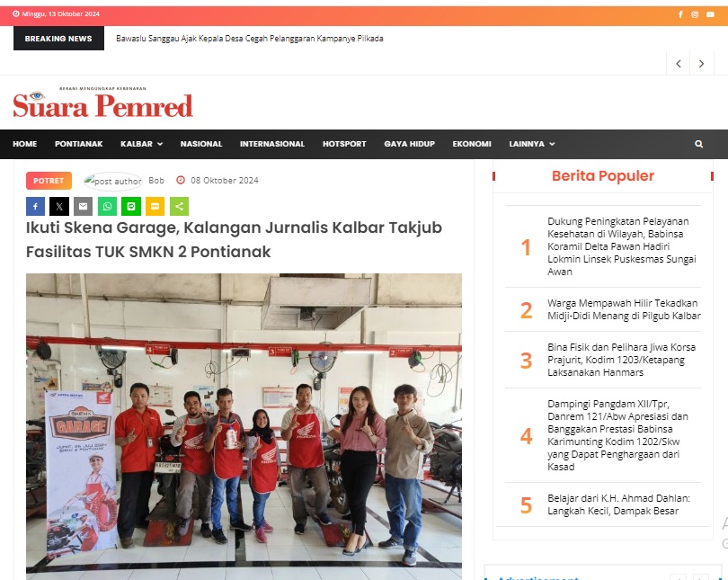
Task: Show next breaking news headline
Action: coord(702,64)
